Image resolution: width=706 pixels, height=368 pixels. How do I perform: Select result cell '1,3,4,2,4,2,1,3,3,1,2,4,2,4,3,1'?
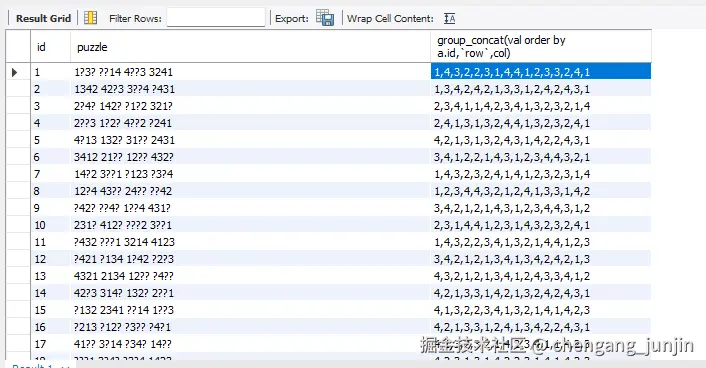pyautogui.click(x=541, y=89)
